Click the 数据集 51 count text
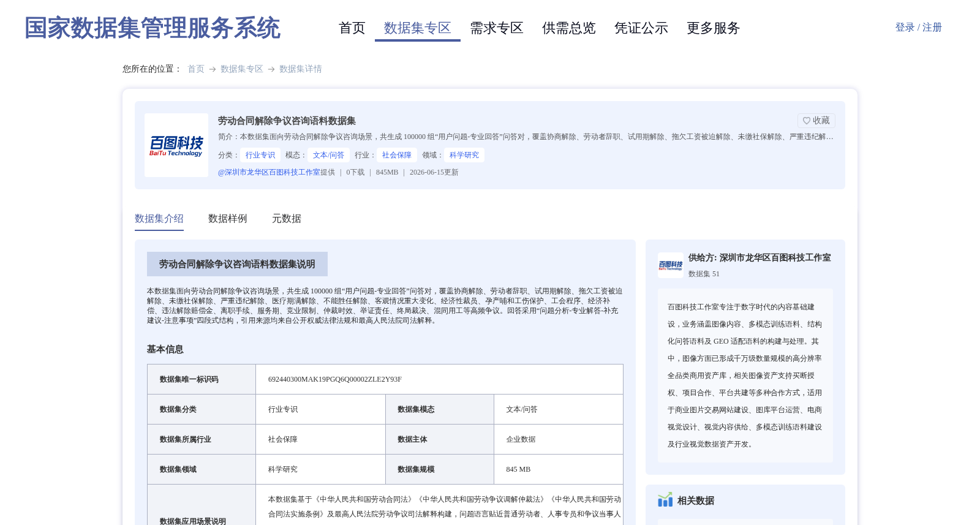Screen dimensions: 980x525 (704, 274)
